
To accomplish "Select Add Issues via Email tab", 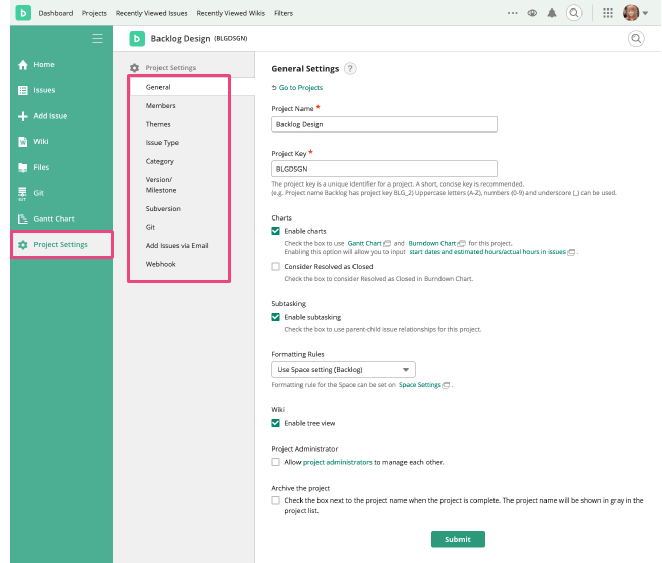I will 179,246.
